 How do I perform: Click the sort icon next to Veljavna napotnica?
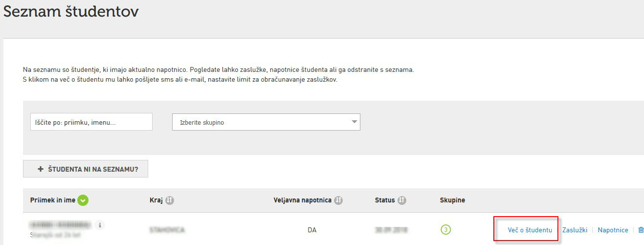339,200
